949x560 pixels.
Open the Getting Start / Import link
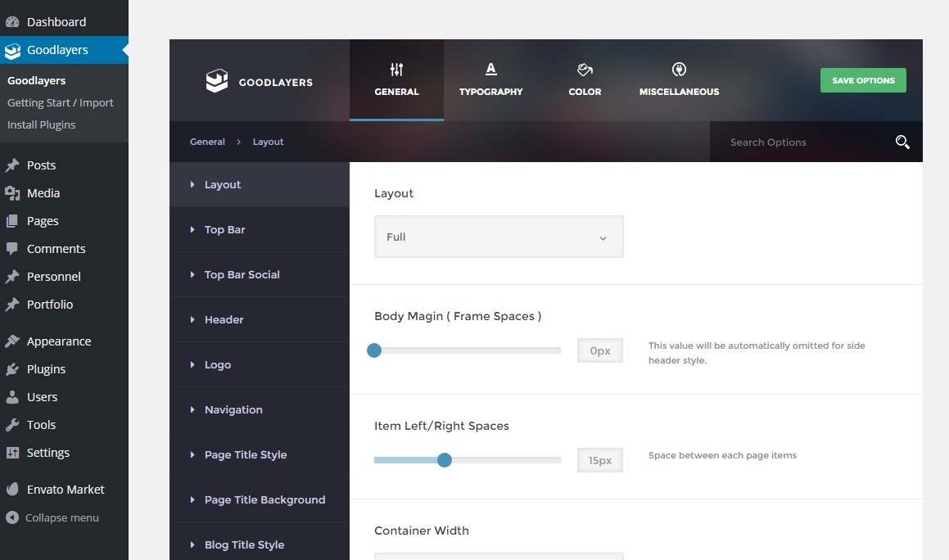tap(61, 103)
